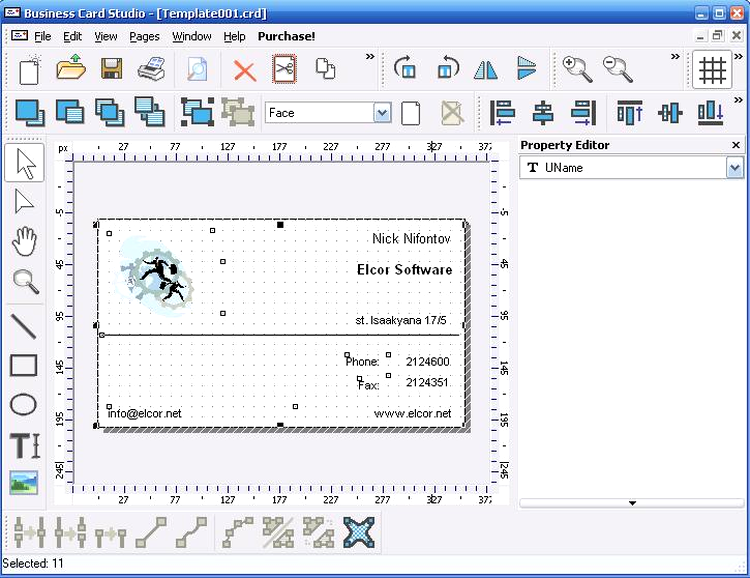
Task: Save the card with the floppy icon
Action: click(x=111, y=69)
